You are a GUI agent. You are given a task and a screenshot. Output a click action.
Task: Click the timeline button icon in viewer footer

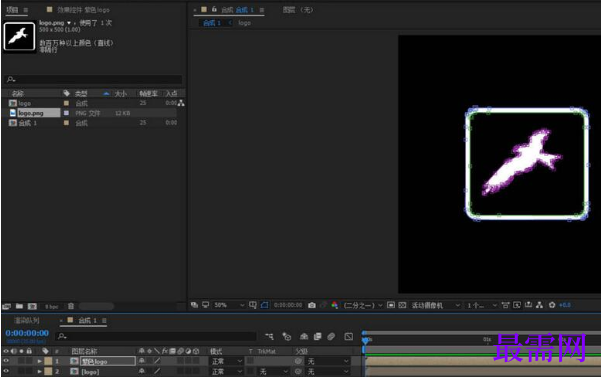point(529,305)
